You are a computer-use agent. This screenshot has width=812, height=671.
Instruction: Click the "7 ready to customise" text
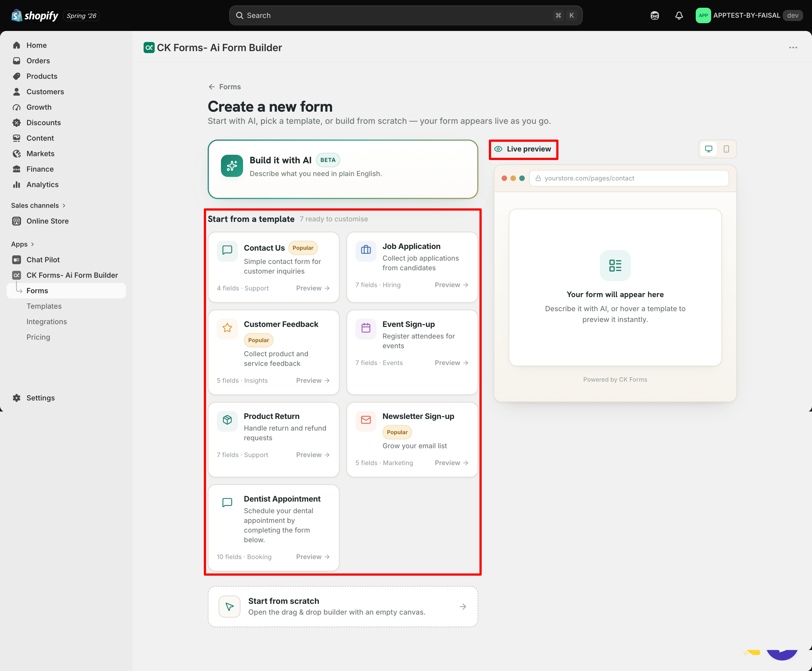point(334,219)
